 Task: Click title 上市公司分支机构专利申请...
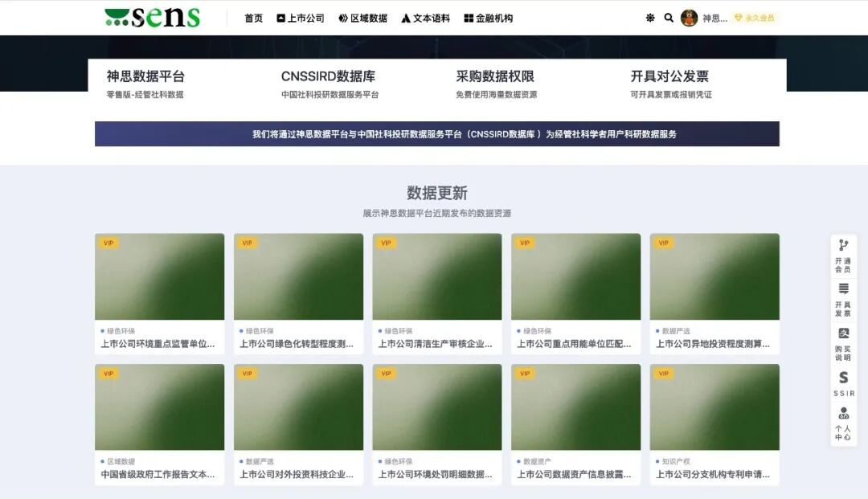tap(712, 474)
